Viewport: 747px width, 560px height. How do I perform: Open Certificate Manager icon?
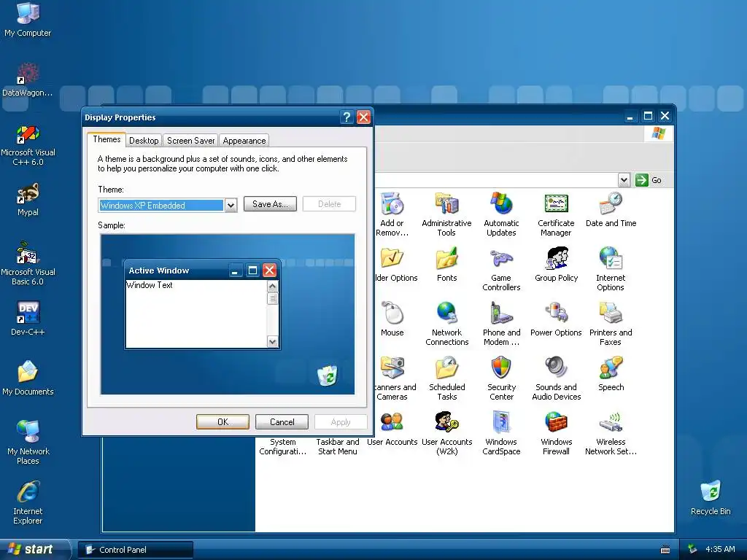[556, 204]
